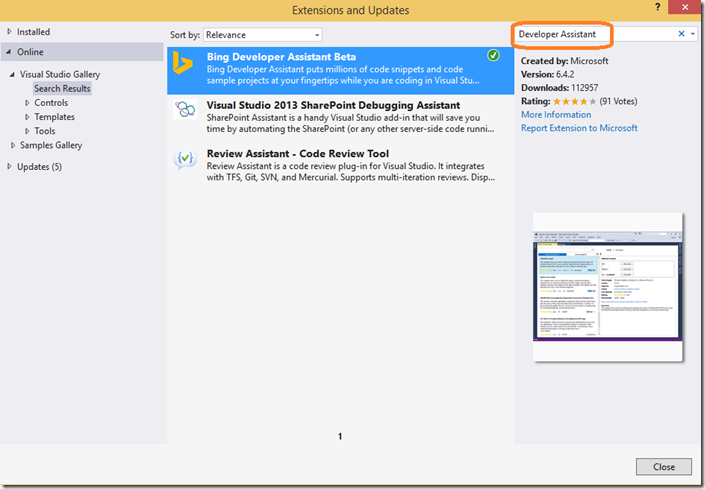Image resolution: width=705 pixels, height=489 pixels.
Task: Click the Tools tree label
Action: click(x=45, y=131)
